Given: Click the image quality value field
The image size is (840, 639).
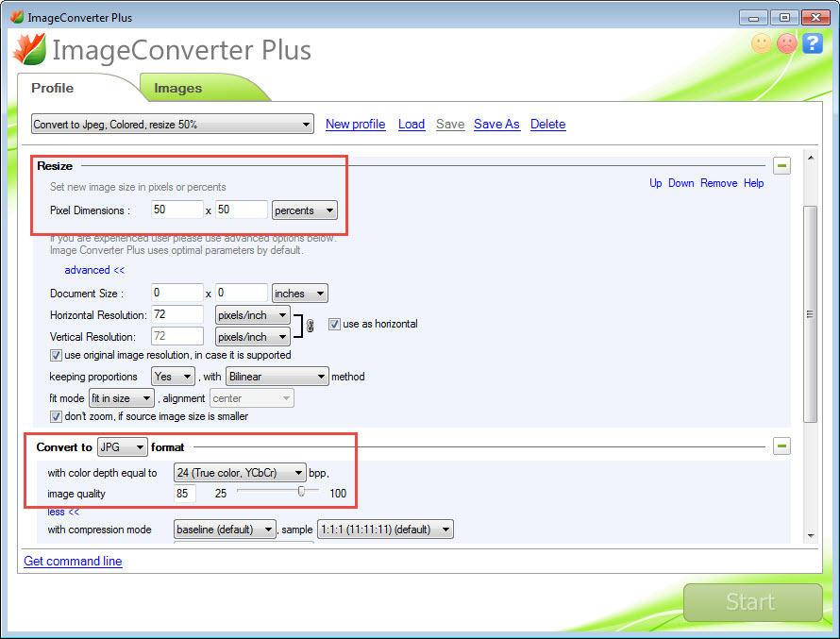Looking at the screenshot, I should tap(185, 494).
